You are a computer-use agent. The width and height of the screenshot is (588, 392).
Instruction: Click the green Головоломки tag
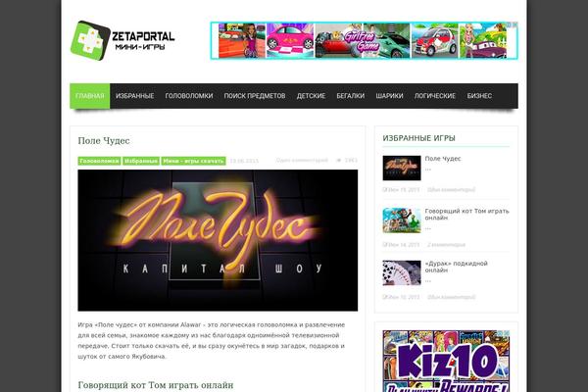tap(99, 161)
